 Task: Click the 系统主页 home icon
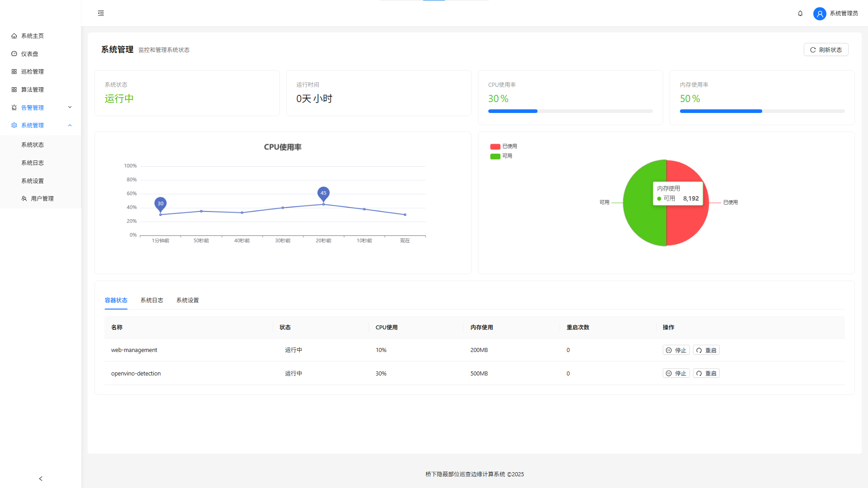(x=14, y=36)
